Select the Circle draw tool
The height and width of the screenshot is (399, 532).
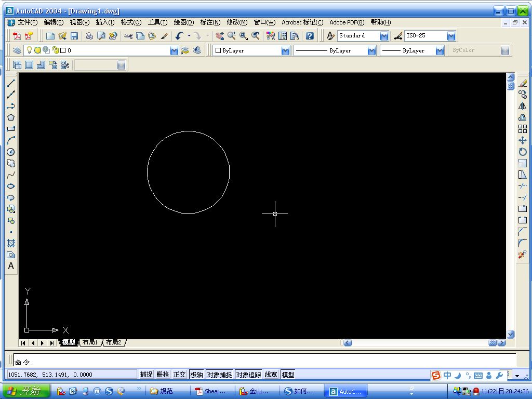(11, 152)
